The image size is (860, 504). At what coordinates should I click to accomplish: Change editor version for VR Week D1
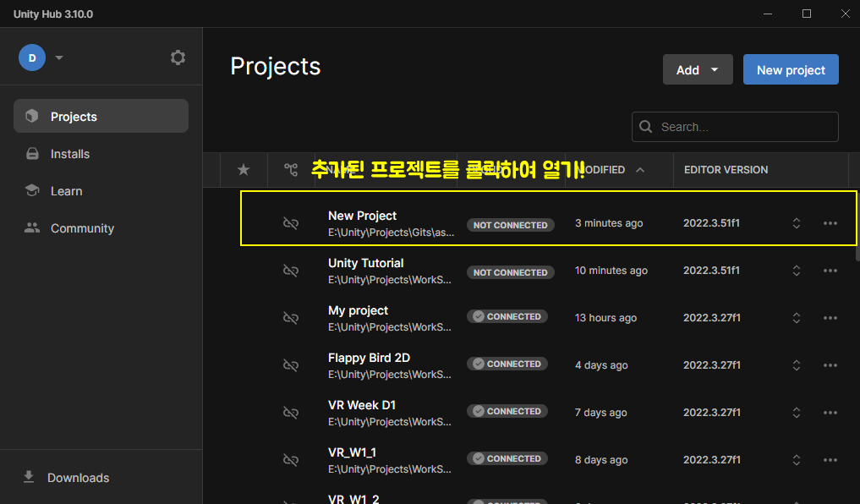click(797, 413)
